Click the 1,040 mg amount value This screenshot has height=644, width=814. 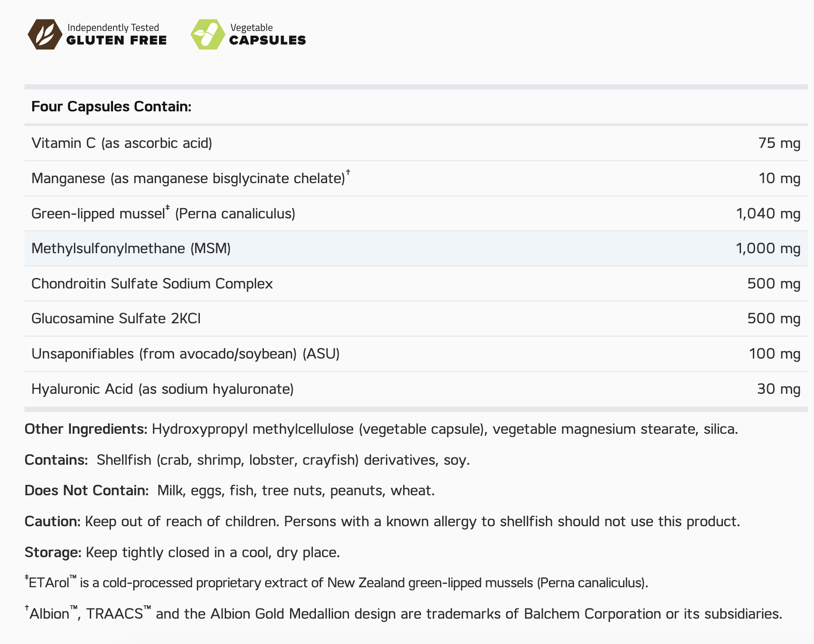[x=768, y=214]
